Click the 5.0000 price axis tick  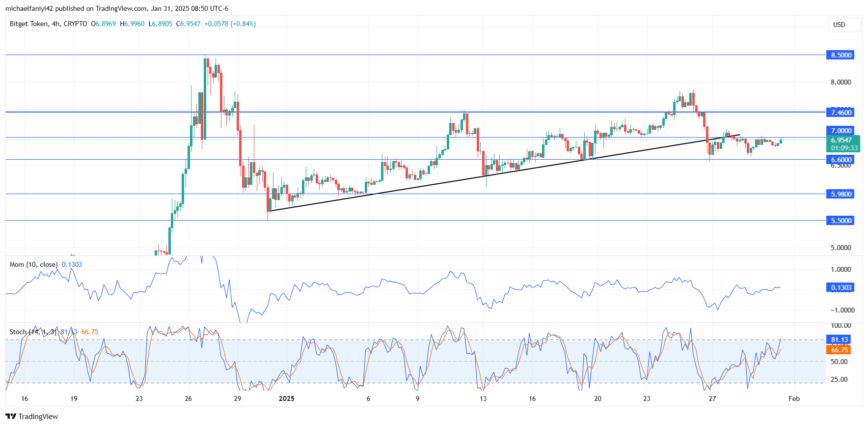841,248
